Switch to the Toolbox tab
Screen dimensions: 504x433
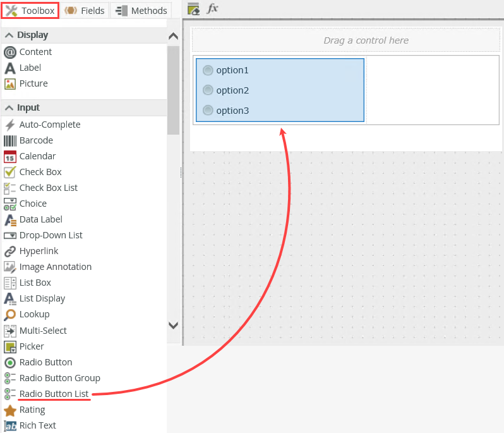tap(30, 11)
